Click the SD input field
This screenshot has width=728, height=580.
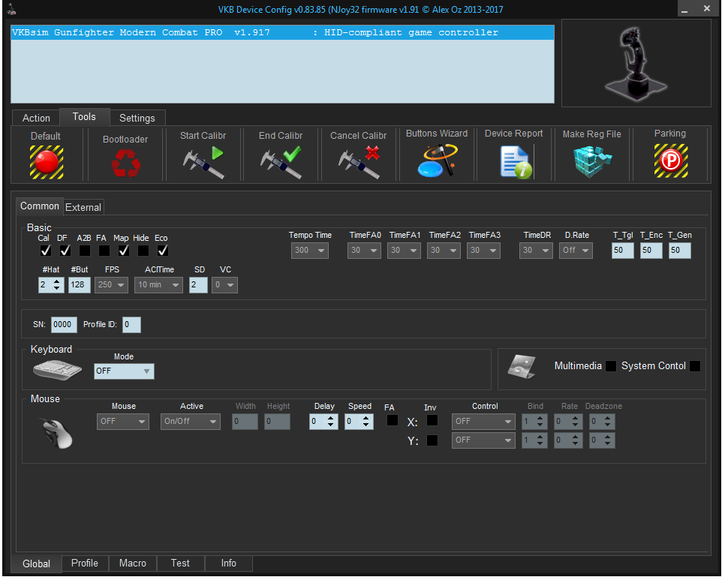pos(198,285)
